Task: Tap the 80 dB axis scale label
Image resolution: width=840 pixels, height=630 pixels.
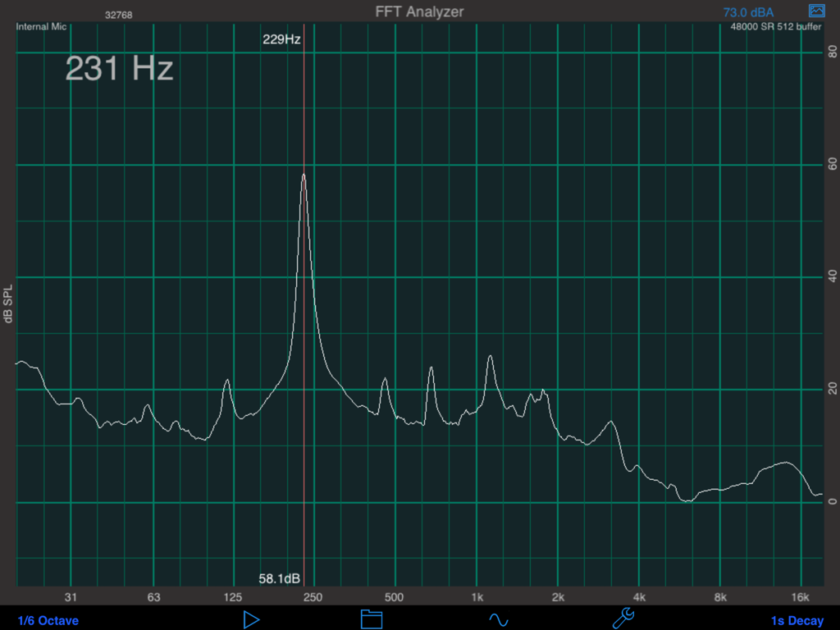Action: 833,52
